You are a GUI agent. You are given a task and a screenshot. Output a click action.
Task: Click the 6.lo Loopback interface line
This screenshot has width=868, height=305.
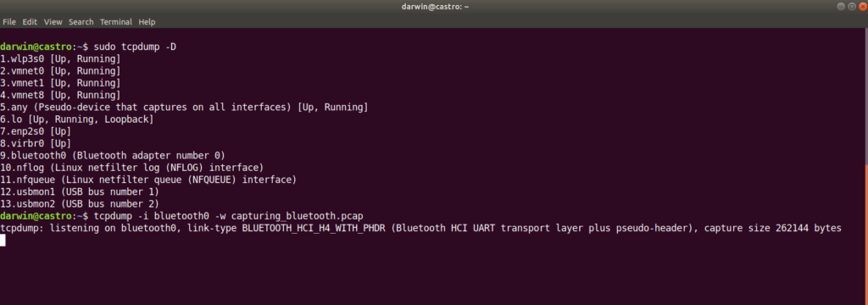(x=77, y=119)
